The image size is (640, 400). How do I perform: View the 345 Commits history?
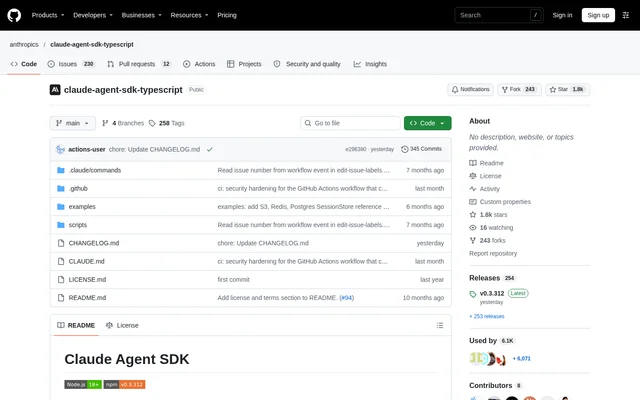click(x=421, y=149)
